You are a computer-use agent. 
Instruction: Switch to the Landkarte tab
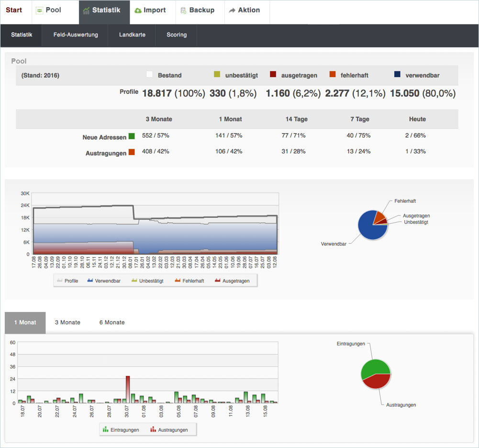(x=132, y=35)
